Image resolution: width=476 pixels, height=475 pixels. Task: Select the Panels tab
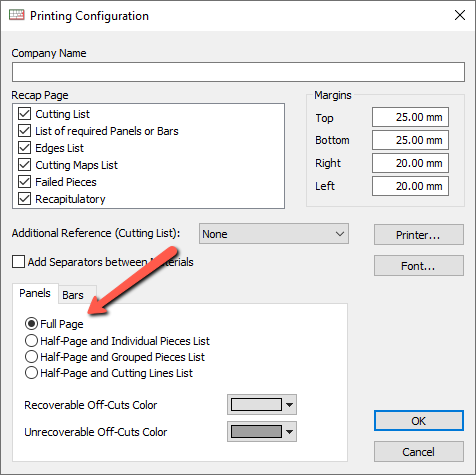tap(35, 293)
